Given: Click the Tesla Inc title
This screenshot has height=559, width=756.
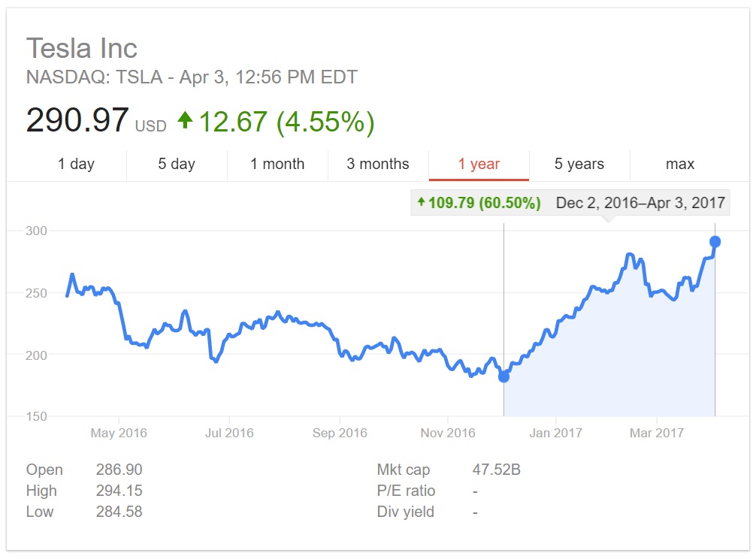Looking at the screenshot, I should pyautogui.click(x=81, y=48).
